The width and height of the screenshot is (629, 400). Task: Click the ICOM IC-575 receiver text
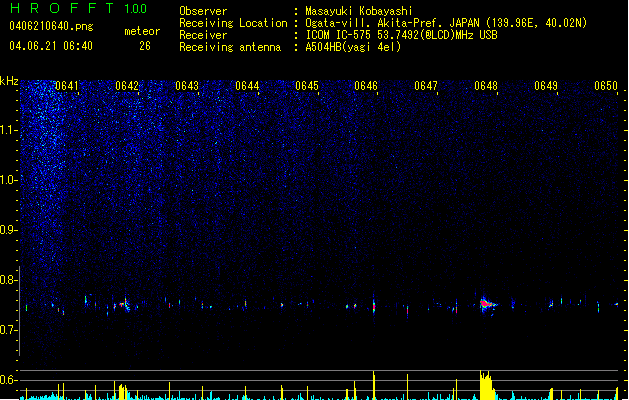[x=401, y=35]
